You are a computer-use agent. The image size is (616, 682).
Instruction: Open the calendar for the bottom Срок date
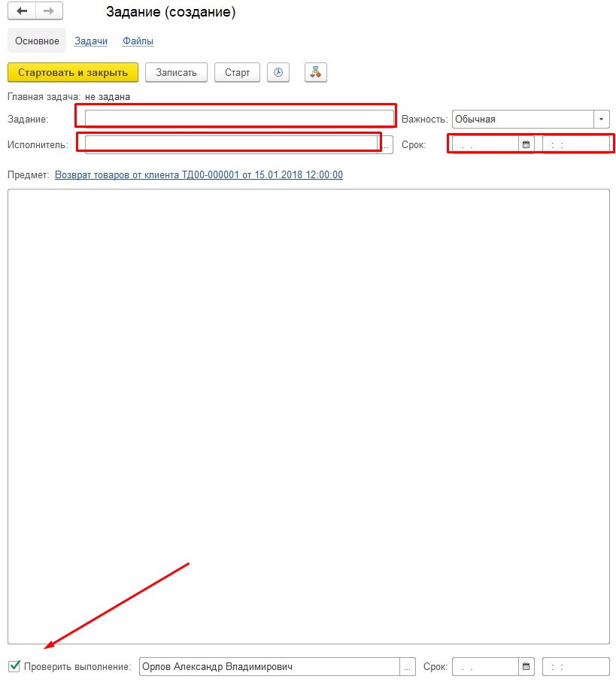click(x=526, y=667)
